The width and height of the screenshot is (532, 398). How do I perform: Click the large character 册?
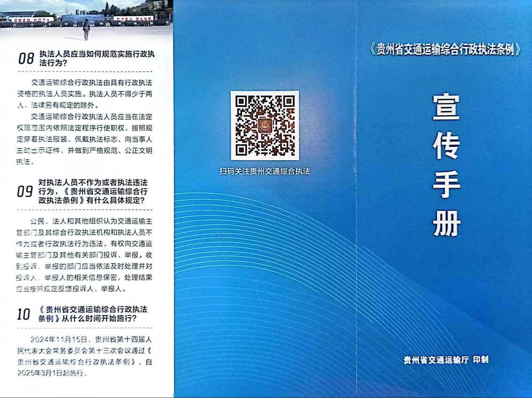click(x=446, y=223)
